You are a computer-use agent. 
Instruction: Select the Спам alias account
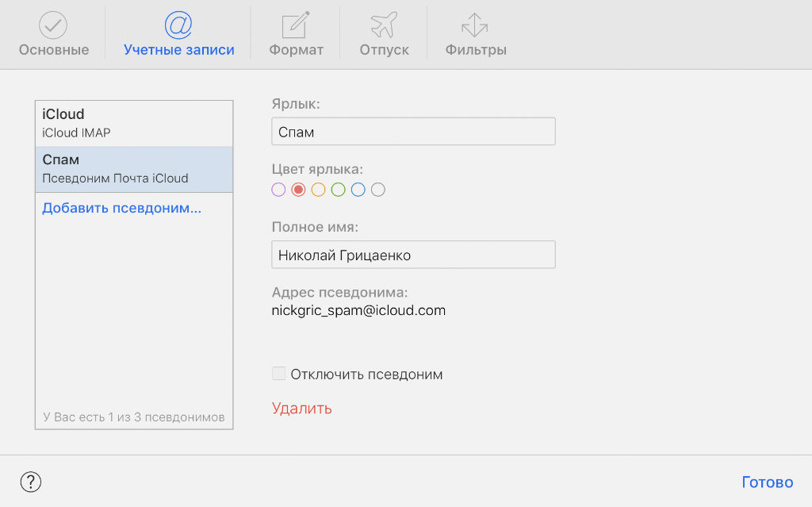134,170
